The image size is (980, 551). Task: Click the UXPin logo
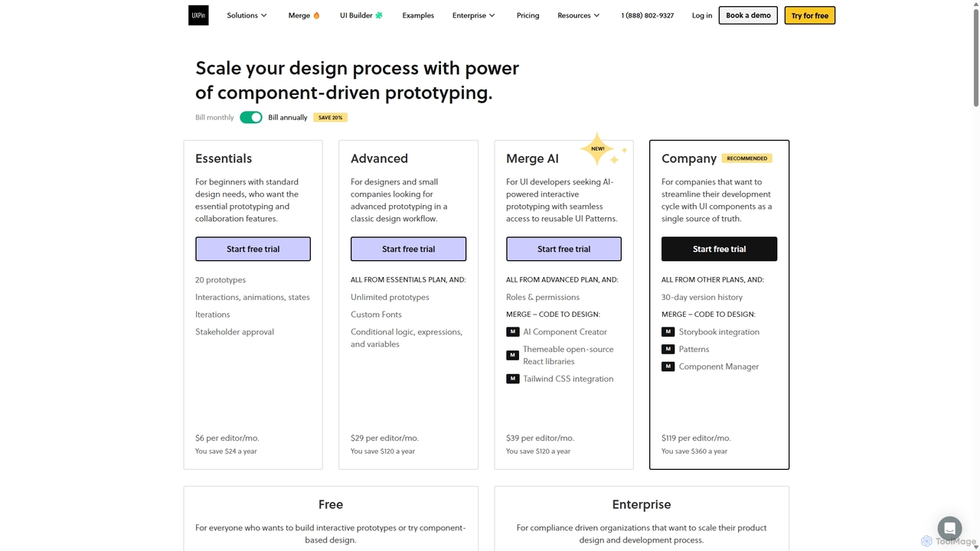coord(198,15)
